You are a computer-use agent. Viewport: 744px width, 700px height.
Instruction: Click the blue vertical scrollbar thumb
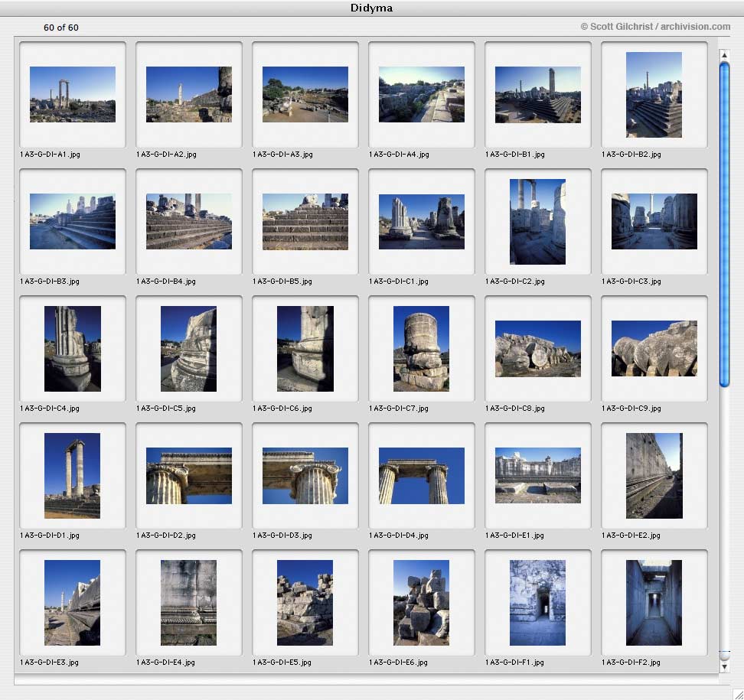pos(725,225)
